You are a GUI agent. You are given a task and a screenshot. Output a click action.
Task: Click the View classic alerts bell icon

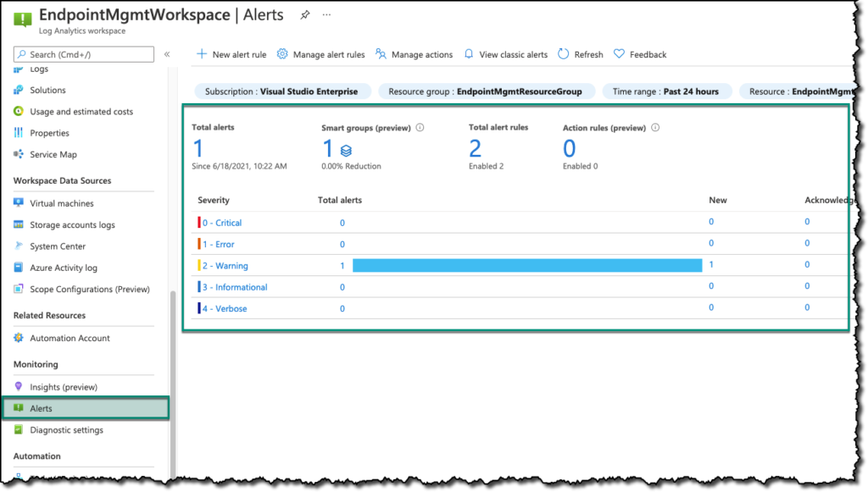point(469,53)
